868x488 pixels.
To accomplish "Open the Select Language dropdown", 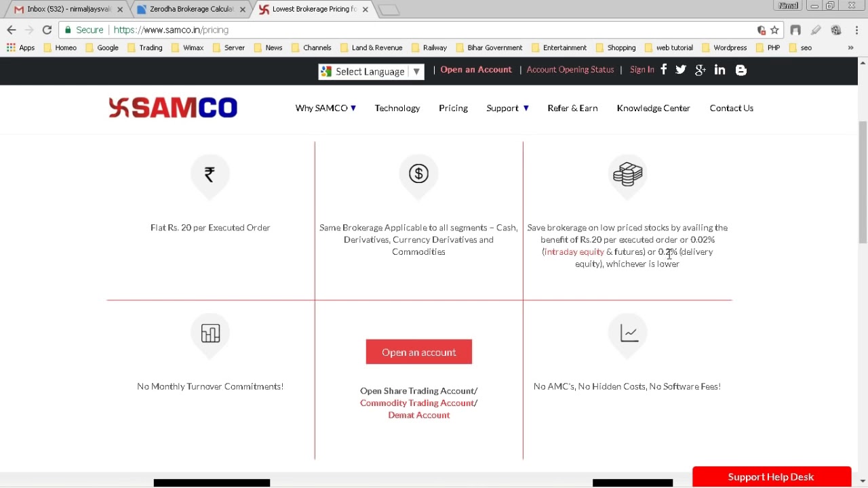I will point(372,71).
